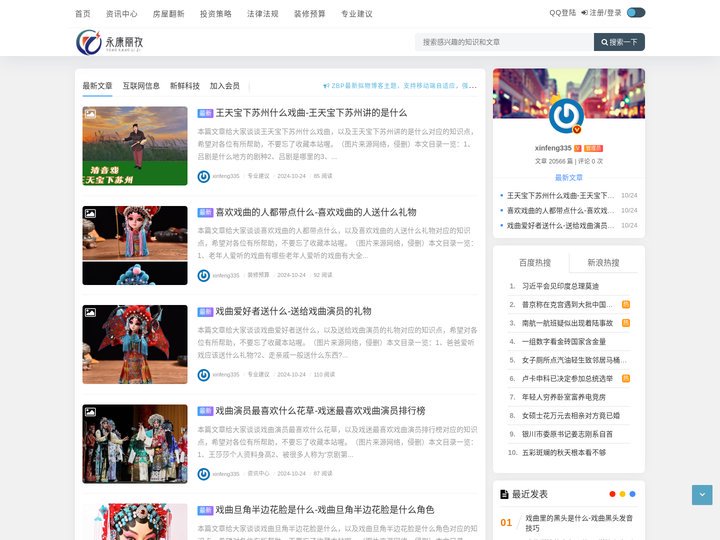Viewport: 720px width, 540px height.
Task: Switch to the 百度热搜 tab
Action: [534, 263]
